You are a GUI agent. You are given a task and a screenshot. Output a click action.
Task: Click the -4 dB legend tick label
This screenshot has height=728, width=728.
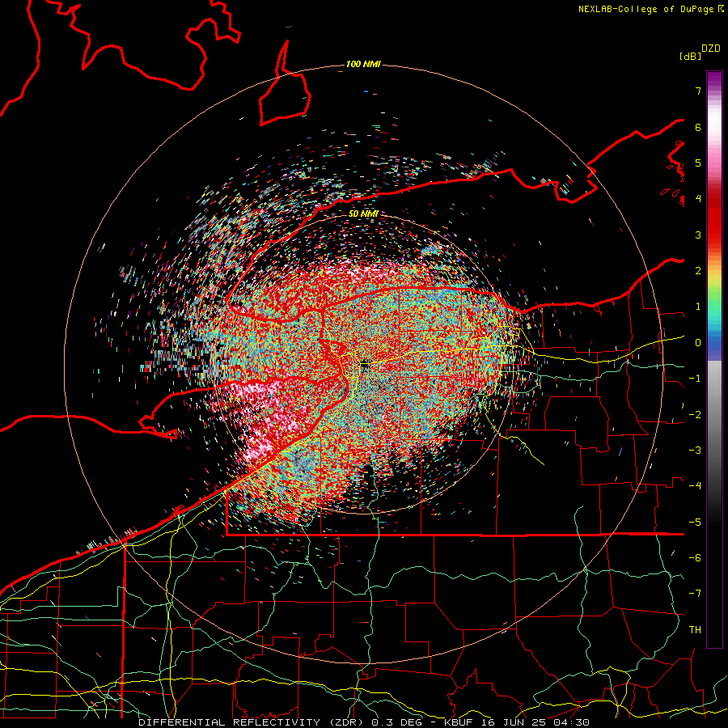695,486
